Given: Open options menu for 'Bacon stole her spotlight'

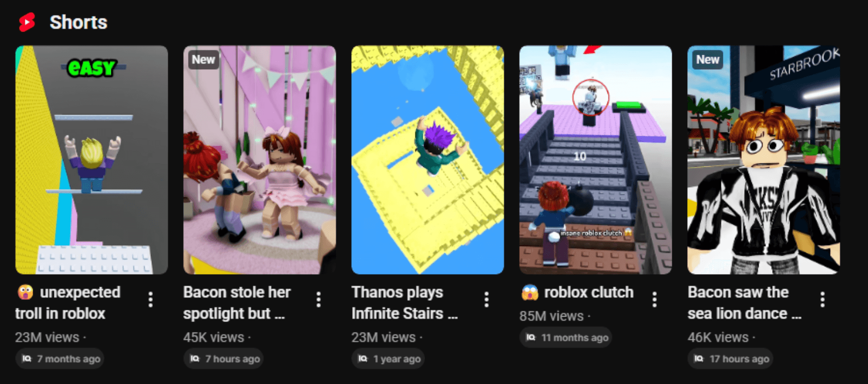Looking at the screenshot, I should 319,299.
